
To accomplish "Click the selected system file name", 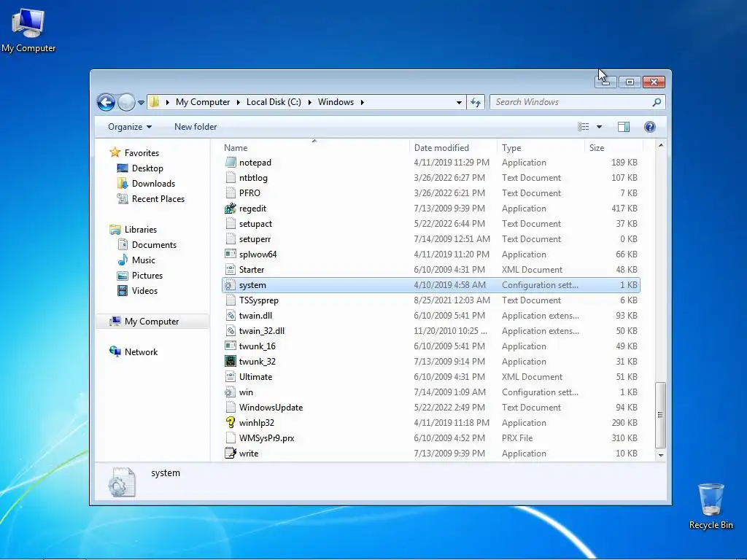I will [x=252, y=285].
